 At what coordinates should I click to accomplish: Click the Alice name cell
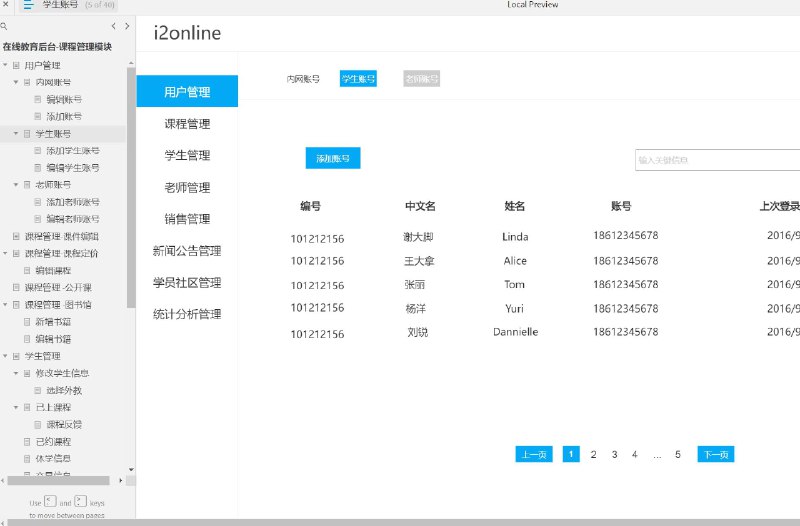tap(515, 261)
